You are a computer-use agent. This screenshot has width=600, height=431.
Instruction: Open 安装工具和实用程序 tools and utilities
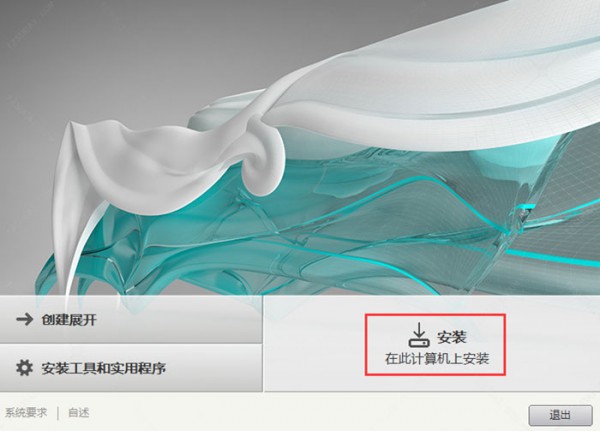[131, 368]
